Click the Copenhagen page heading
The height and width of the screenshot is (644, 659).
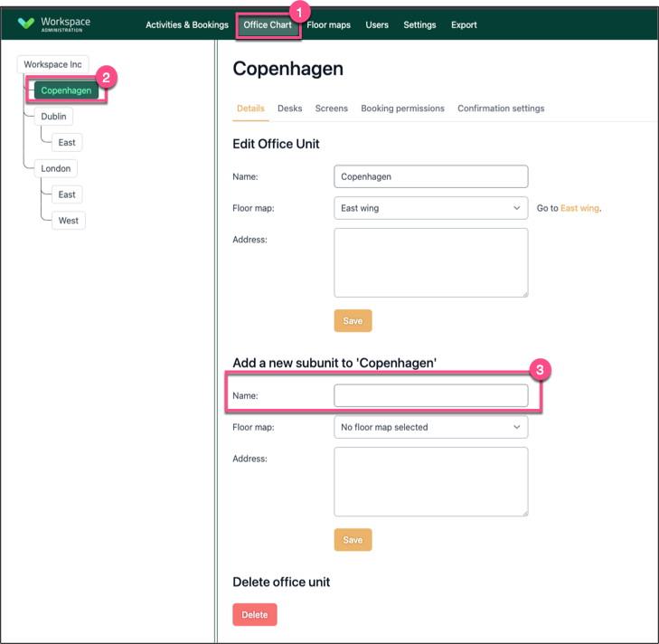(287, 69)
